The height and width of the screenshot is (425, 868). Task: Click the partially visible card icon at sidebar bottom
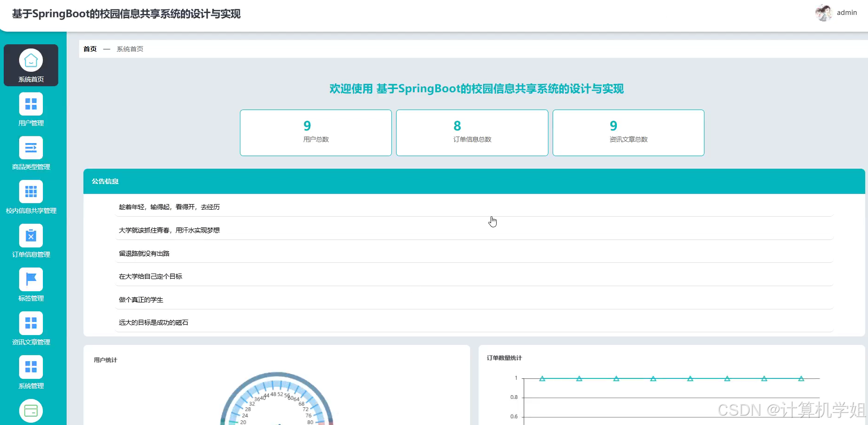point(31,411)
